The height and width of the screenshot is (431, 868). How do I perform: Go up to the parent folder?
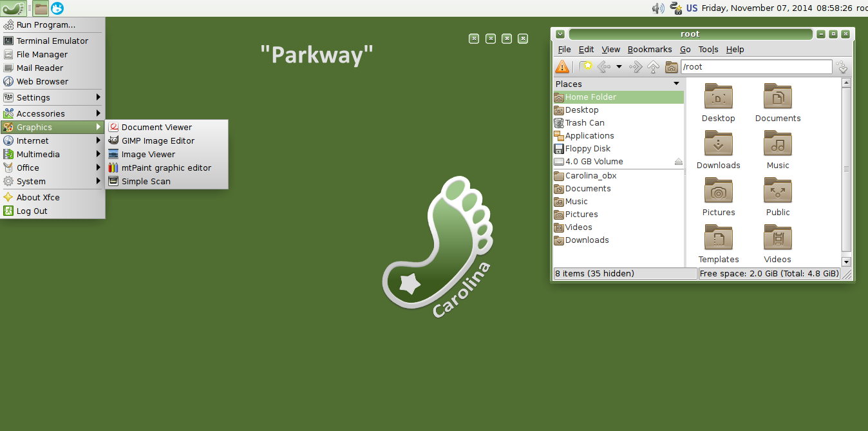(x=653, y=66)
